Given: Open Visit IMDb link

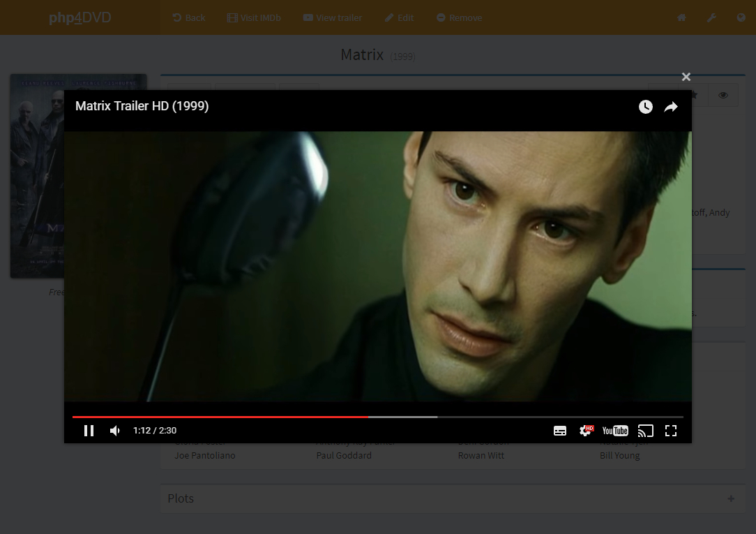Looking at the screenshot, I should pyautogui.click(x=254, y=18).
